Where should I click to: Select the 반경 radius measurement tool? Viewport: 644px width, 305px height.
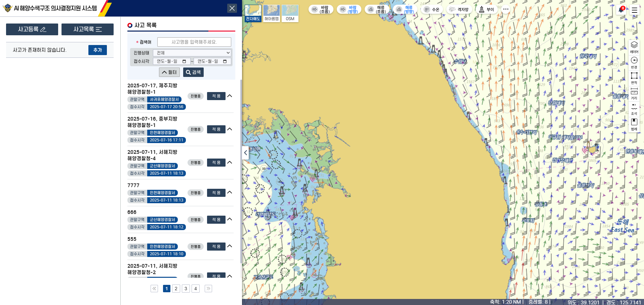(x=634, y=62)
